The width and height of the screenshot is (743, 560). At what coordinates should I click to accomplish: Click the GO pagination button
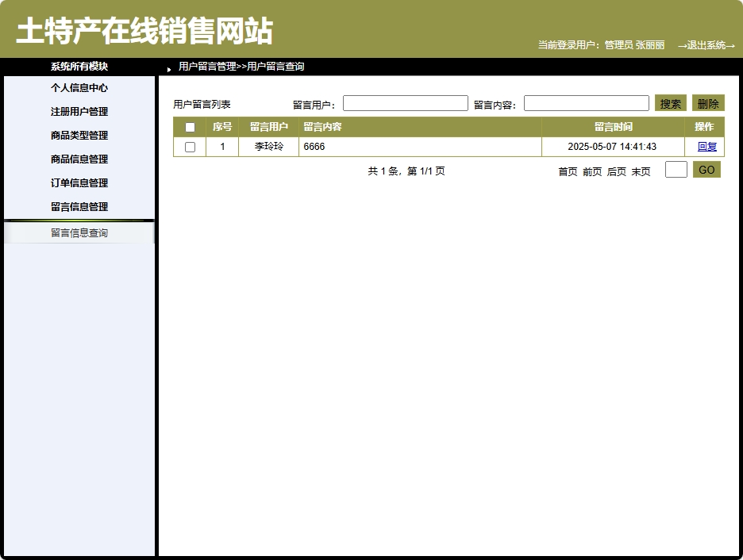click(x=706, y=169)
